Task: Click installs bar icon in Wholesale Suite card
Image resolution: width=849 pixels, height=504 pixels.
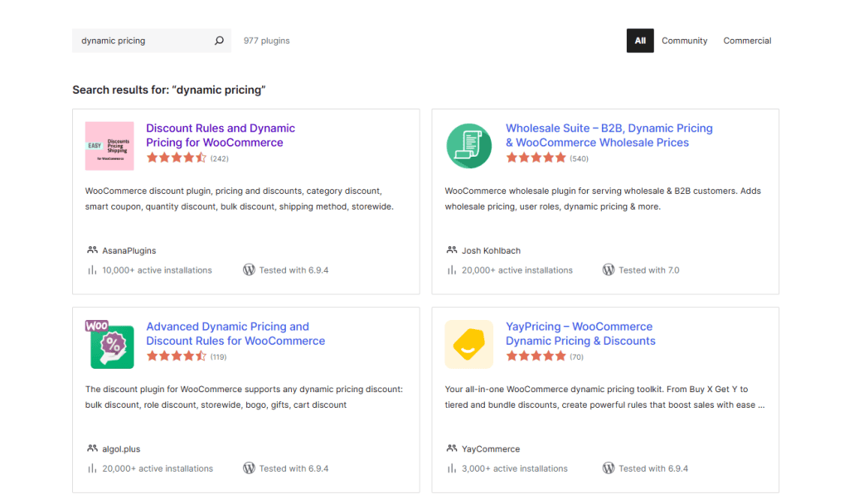Action: pos(452,269)
